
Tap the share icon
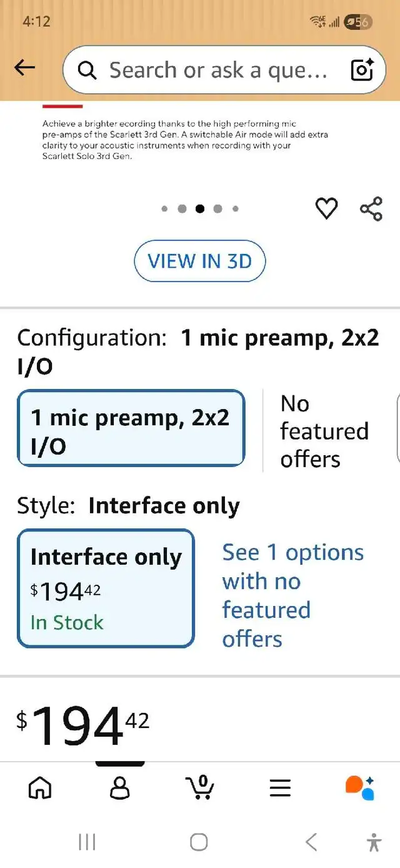click(371, 209)
